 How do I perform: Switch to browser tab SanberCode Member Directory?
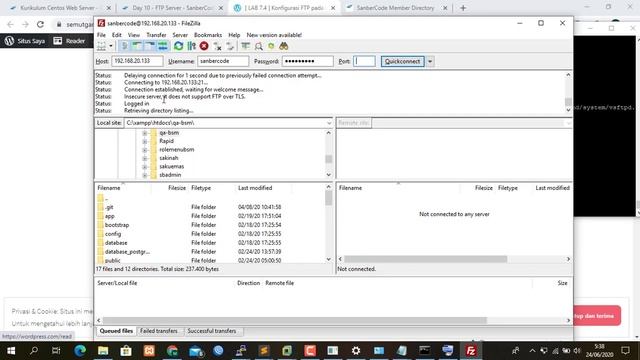[x=395, y=8]
